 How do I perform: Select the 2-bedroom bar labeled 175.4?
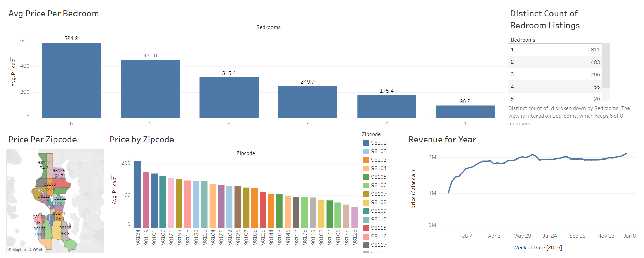[x=386, y=107]
